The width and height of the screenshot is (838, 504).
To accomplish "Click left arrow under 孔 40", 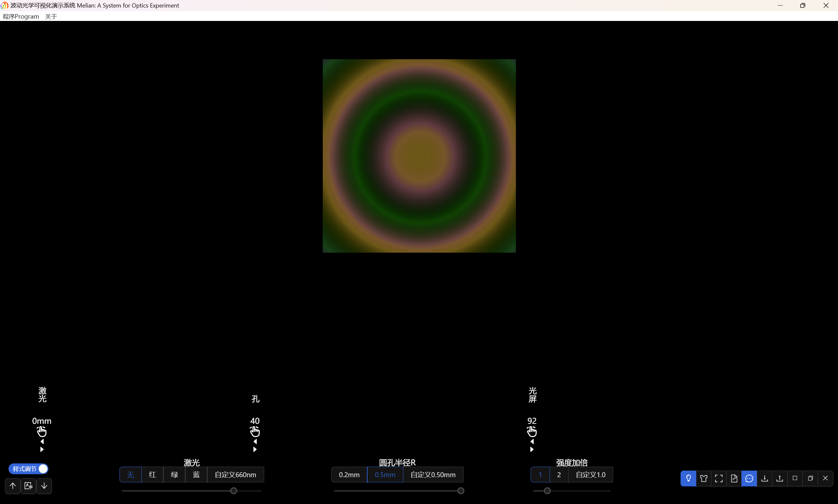I will (255, 441).
